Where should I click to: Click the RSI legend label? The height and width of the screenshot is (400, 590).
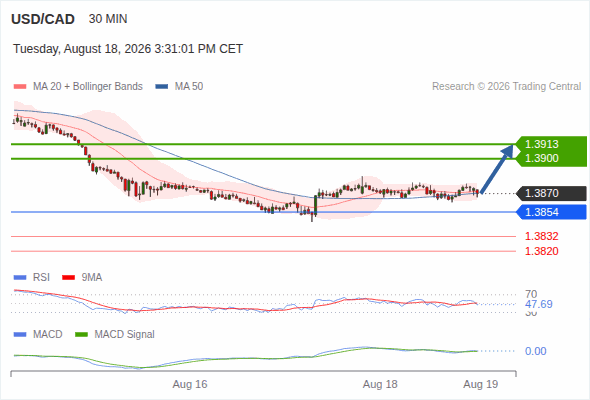pyautogui.click(x=41, y=277)
